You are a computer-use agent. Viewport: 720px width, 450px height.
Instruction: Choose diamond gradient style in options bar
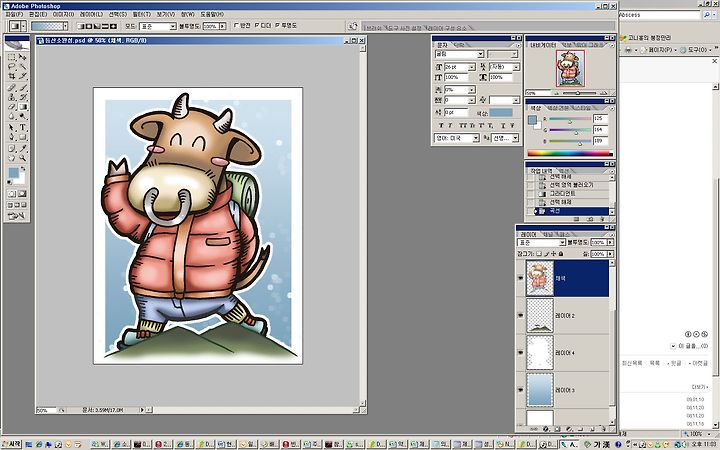(113, 26)
